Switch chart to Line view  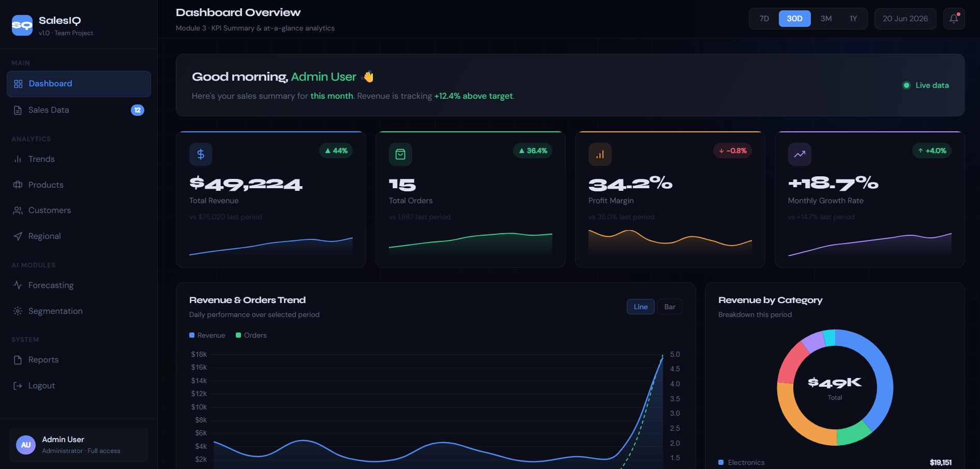point(641,307)
